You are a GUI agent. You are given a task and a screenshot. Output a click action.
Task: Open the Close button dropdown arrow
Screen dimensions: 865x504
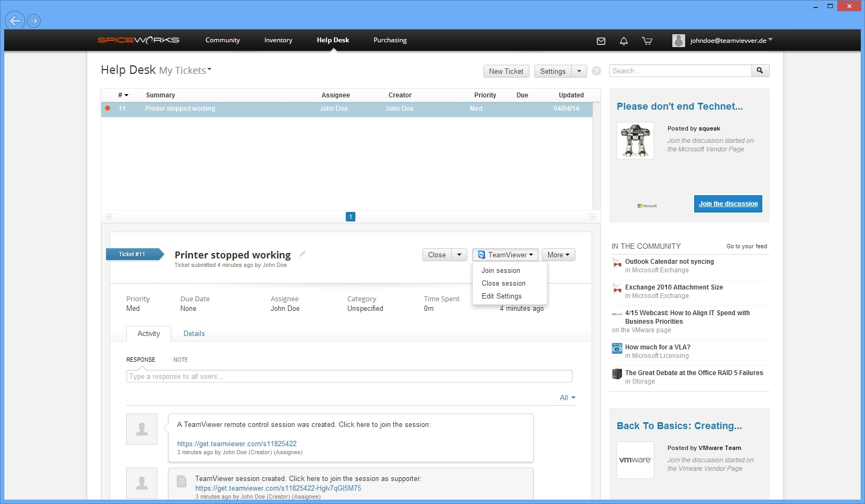coord(459,255)
